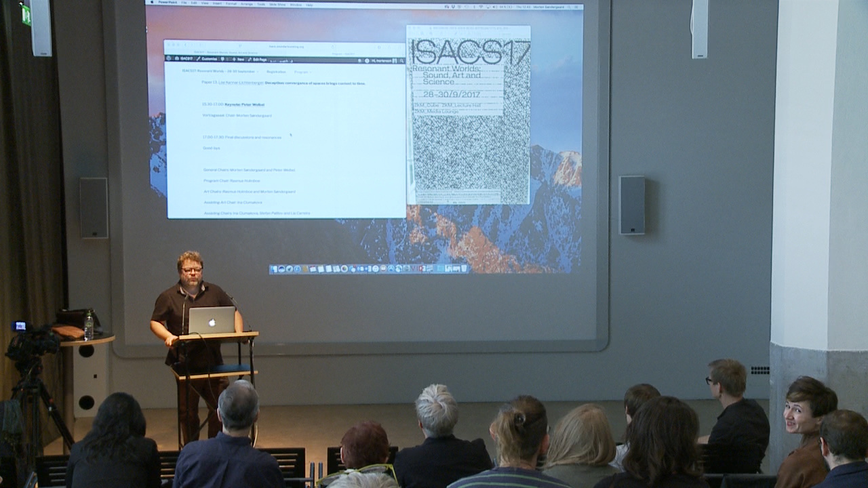This screenshot has width=868, height=488.
Task: Click the WordPress logo in admin bar
Action: tap(169, 59)
